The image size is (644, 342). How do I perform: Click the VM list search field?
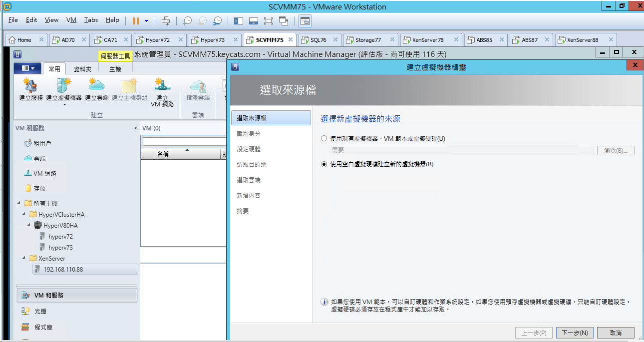pos(184,142)
